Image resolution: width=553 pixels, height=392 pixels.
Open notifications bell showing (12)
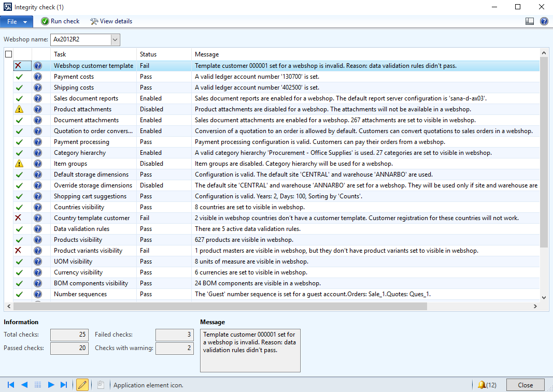click(487, 385)
